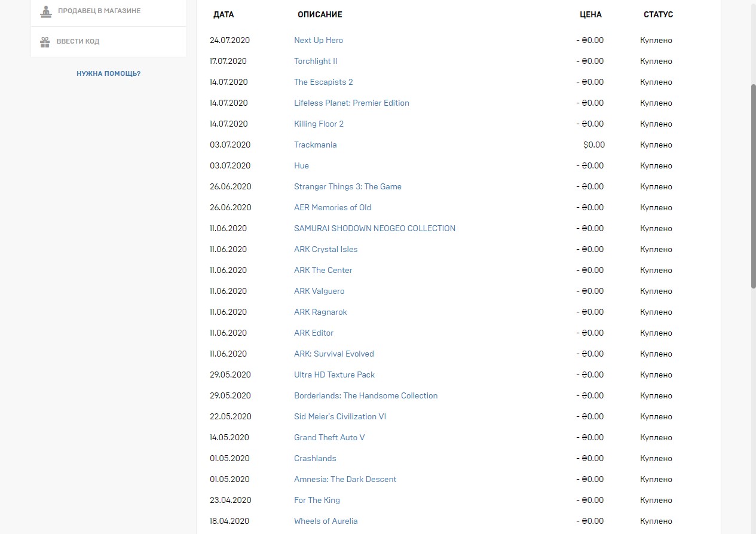The image size is (756, 534).
Task: Click the НУЖНА ПОМОЩЬ? link
Action: coord(108,73)
